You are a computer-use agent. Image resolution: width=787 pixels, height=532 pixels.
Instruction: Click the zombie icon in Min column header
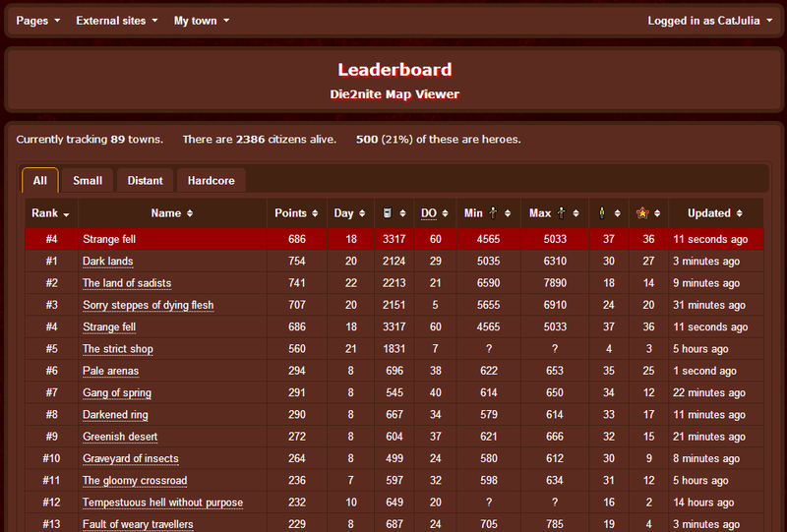pos(494,213)
